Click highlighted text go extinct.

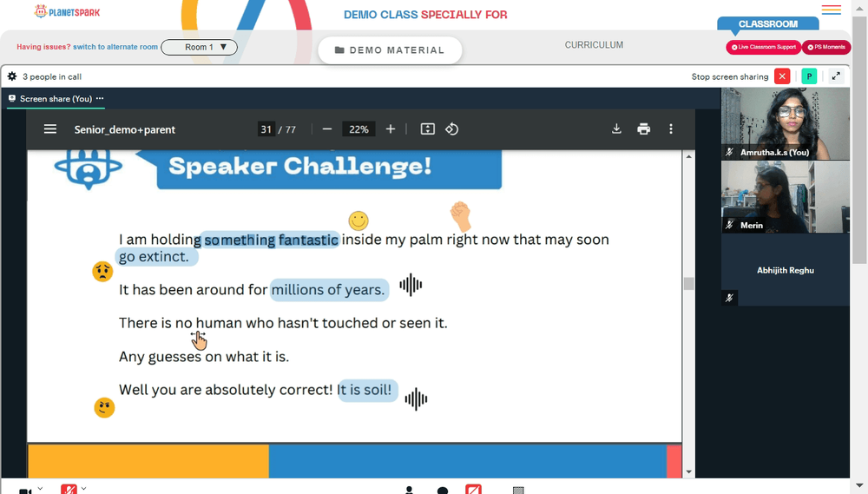156,256
